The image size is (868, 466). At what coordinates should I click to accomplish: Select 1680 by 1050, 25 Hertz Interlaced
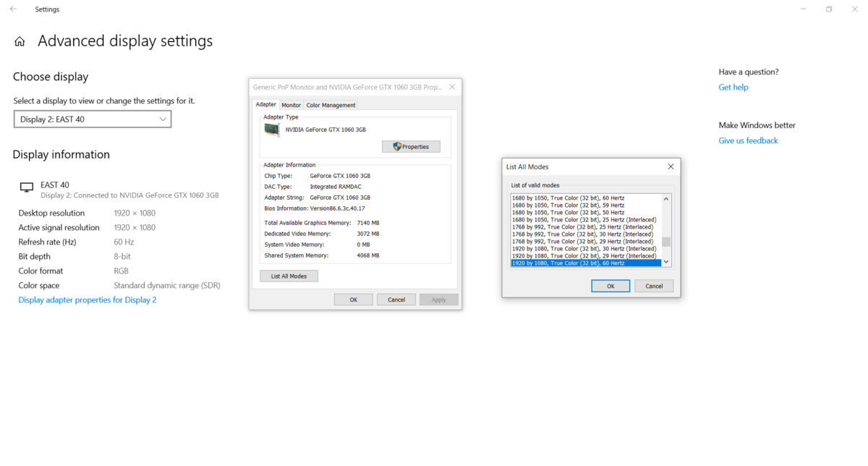(x=586, y=219)
